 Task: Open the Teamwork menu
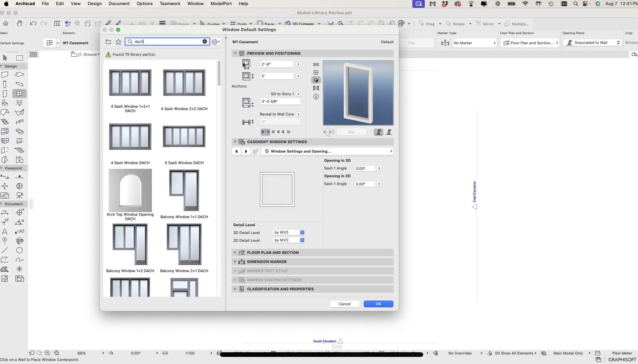[x=170, y=4]
